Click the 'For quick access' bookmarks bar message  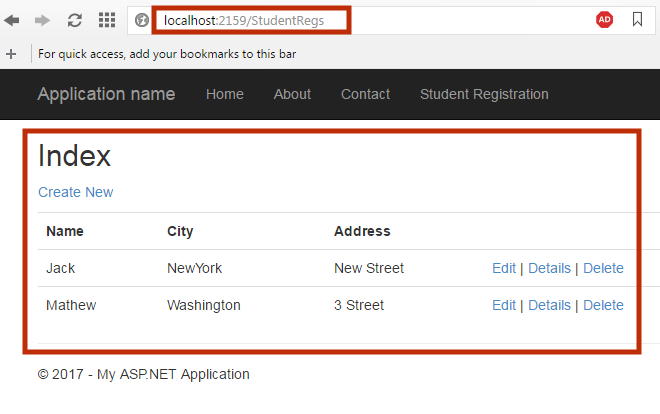pos(167,54)
